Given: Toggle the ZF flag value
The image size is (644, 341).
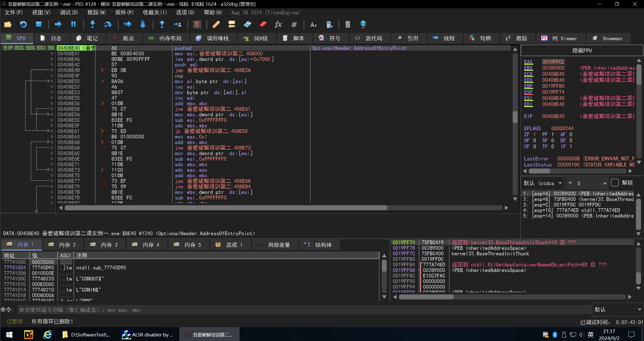Looking at the screenshot, I should (x=535, y=134).
